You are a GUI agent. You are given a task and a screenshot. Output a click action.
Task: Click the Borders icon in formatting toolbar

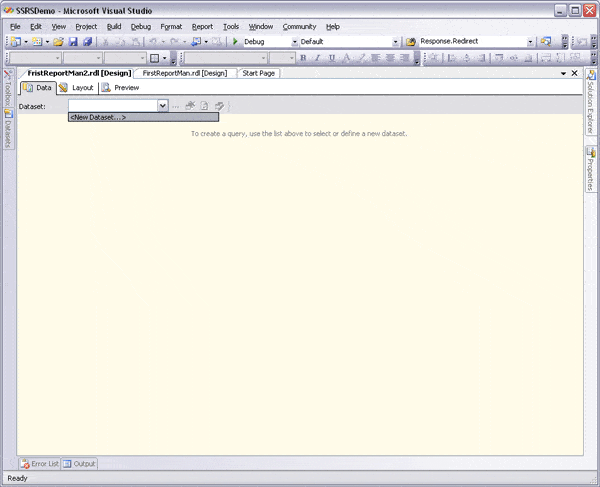(x=154, y=58)
